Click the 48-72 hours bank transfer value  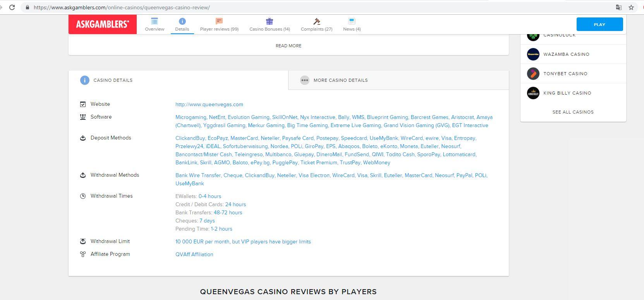(228, 212)
